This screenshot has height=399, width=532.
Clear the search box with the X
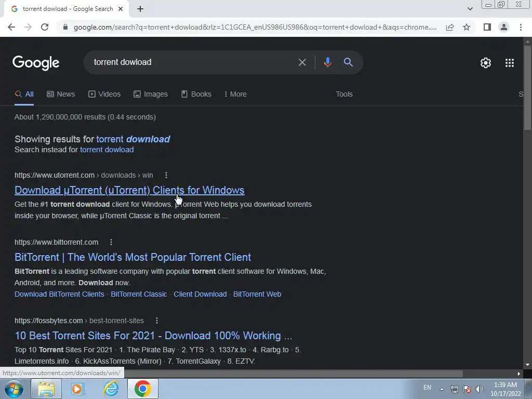click(x=302, y=62)
